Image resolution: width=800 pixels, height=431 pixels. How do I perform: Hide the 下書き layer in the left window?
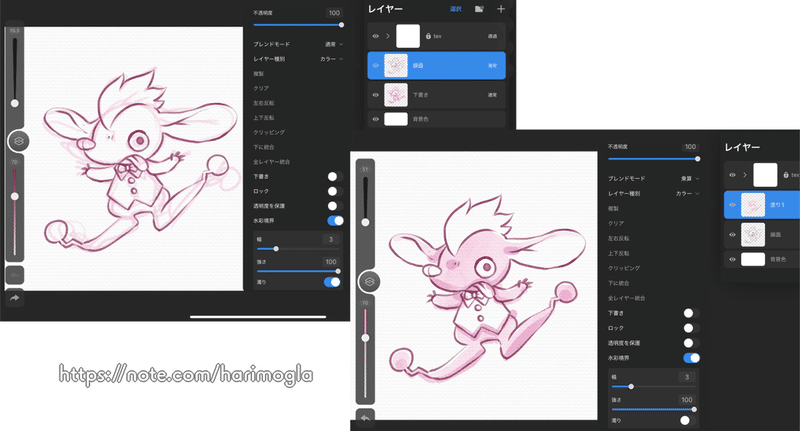pos(376,95)
